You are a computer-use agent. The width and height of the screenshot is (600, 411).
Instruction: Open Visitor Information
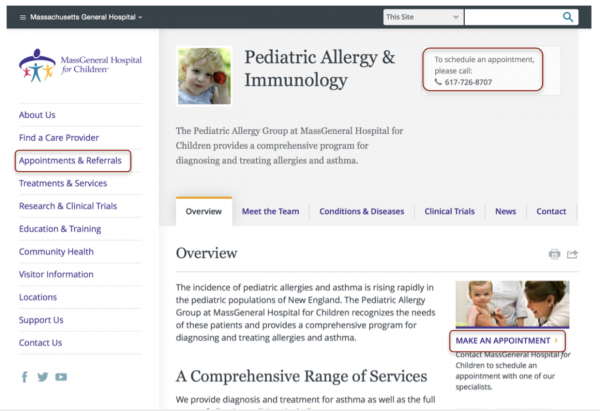point(56,274)
